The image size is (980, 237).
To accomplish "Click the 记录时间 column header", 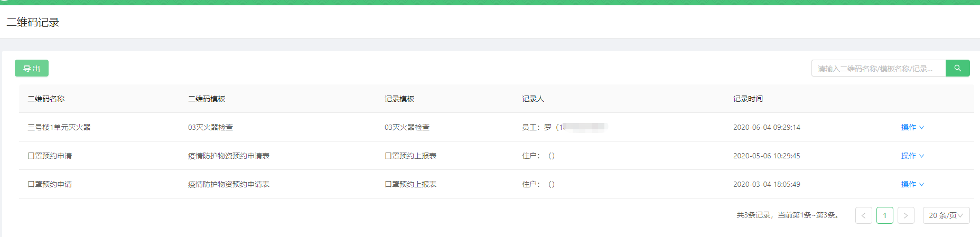I will (748, 99).
